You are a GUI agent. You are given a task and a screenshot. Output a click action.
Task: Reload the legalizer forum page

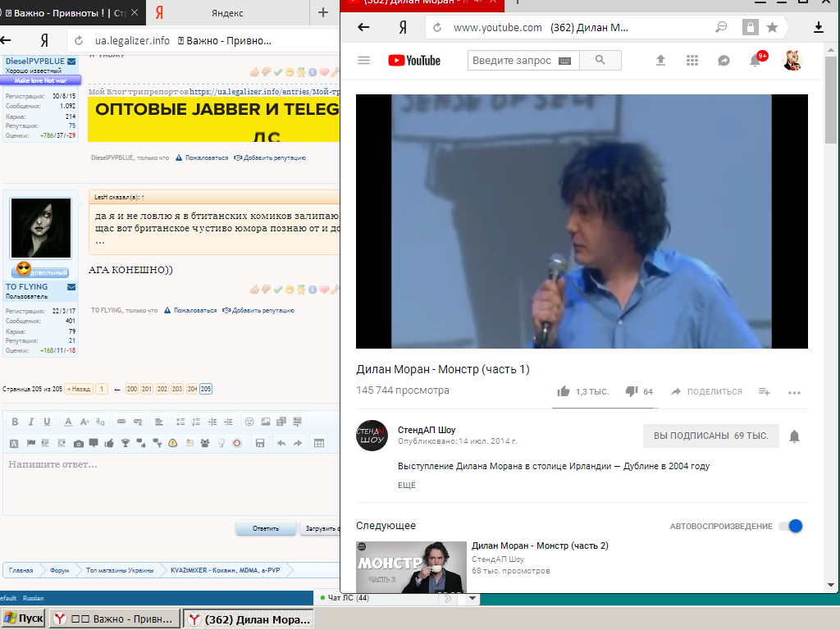pos(79,41)
